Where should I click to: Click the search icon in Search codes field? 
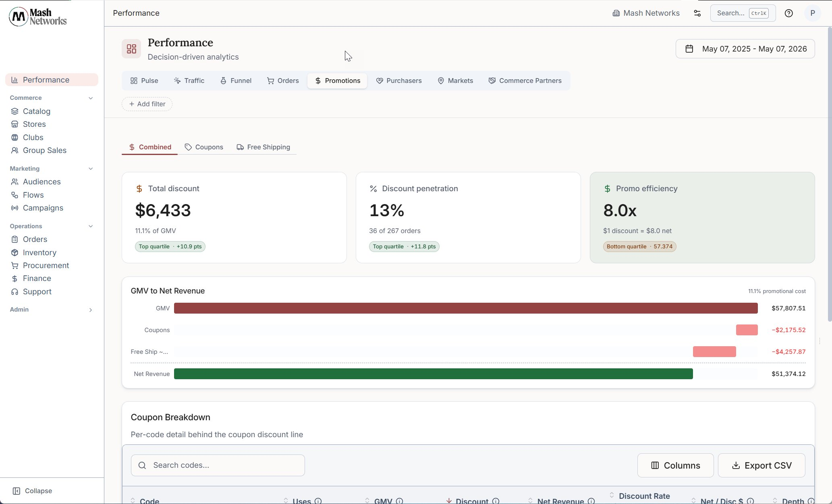pyautogui.click(x=142, y=465)
